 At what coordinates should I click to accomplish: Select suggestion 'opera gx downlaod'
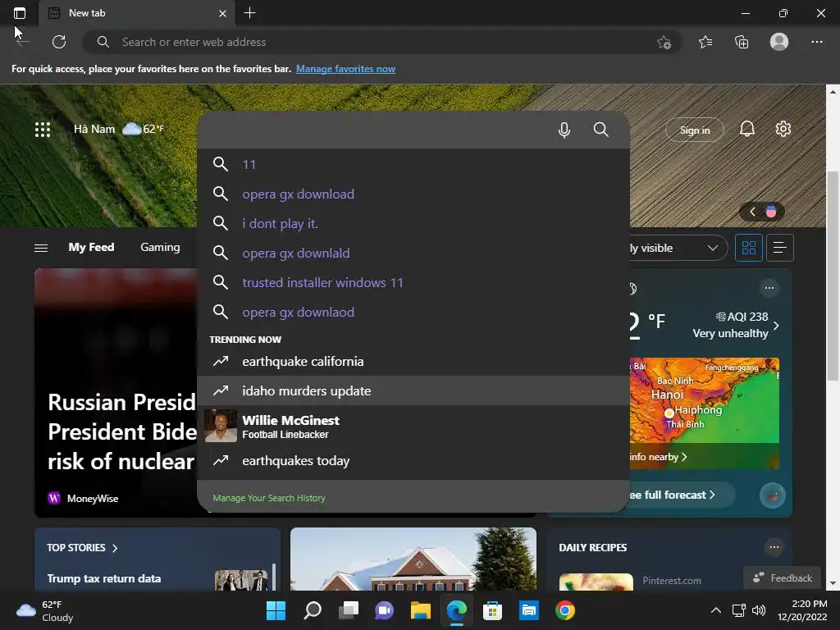click(x=413, y=311)
